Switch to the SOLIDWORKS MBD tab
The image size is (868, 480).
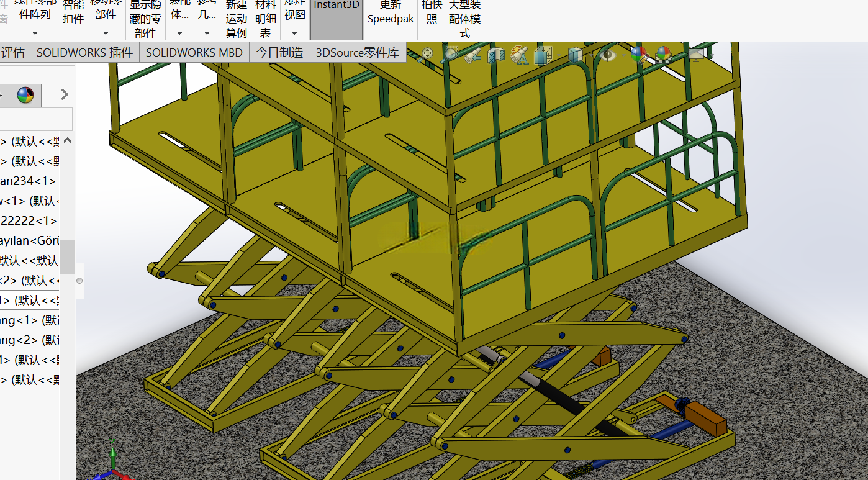pos(194,52)
